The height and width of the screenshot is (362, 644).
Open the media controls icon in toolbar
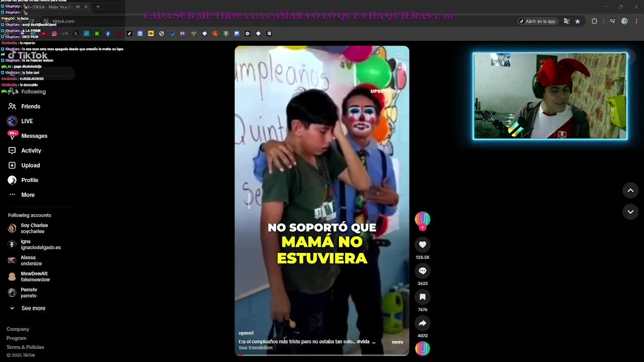click(x=612, y=21)
